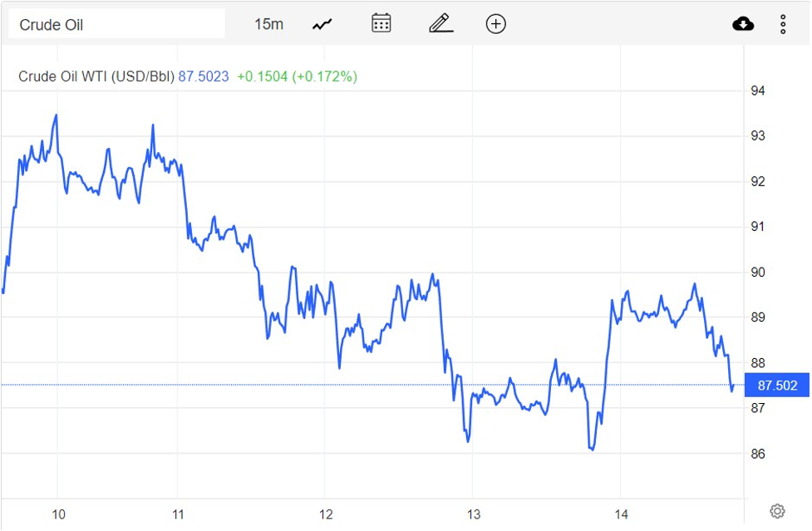This screenshot has height=531, width=812.
Task: Click the 94 price axis label
Action: click(x=758, y=91)
